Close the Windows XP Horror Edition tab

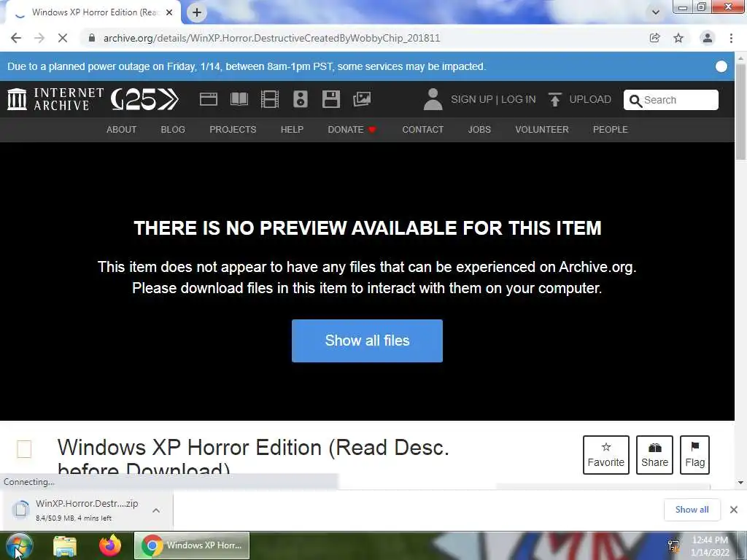pyautogui.click(x=169, y=12)
